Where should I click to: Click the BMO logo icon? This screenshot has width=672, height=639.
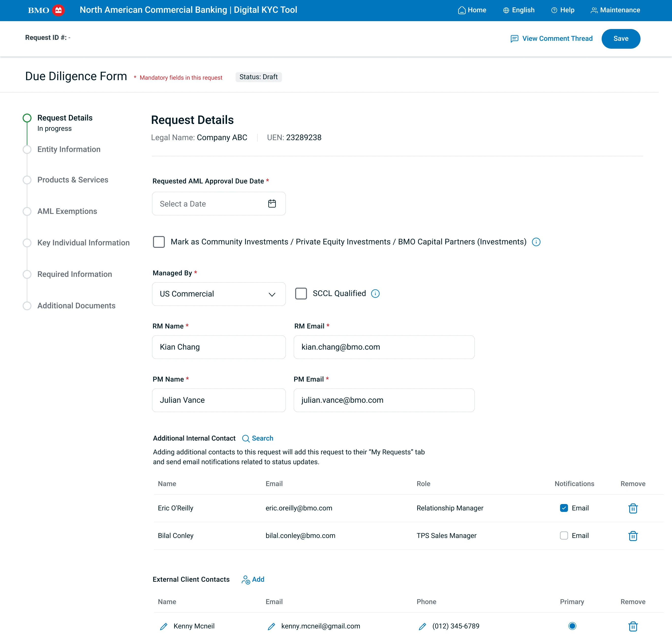tap(58, 10)
